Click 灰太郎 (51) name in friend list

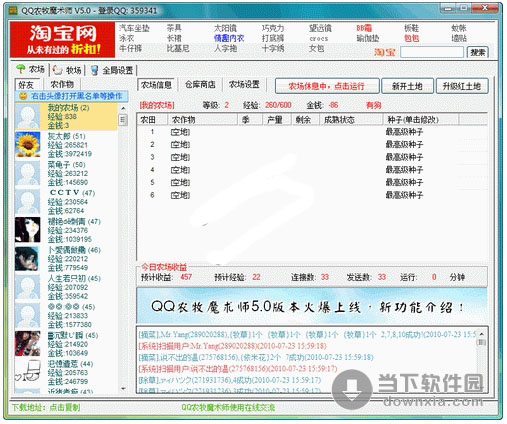point(67,136)
